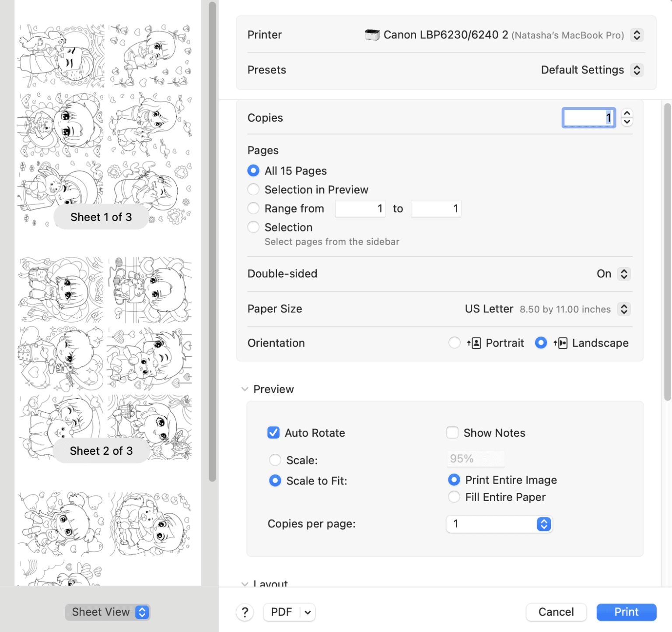Click the Copies number field
Screen dimensions: 672x632
tap(589, 118)
